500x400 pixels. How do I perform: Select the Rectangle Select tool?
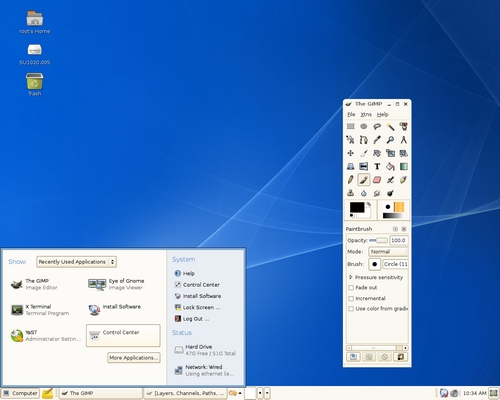point(350,126)
